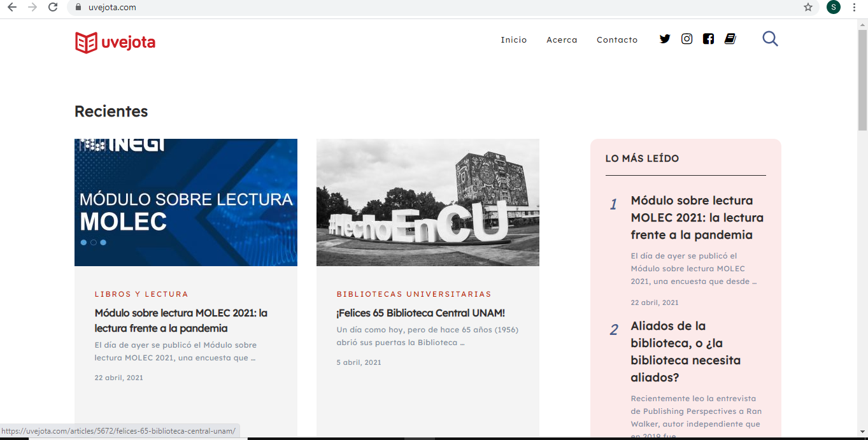Viewport: 868px width, 440px height.
Task: Open article title Módulo sobre lectura MOLEC 2021 in Recientes
Action: (x=181, y=321)
